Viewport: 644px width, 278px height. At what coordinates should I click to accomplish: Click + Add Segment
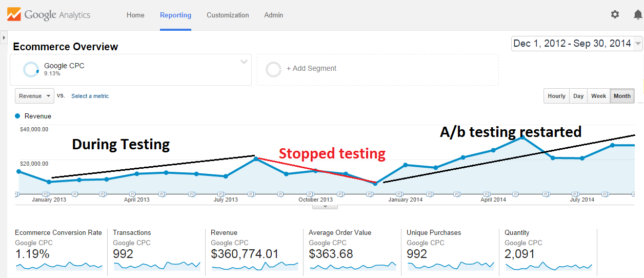pos(311,68)
